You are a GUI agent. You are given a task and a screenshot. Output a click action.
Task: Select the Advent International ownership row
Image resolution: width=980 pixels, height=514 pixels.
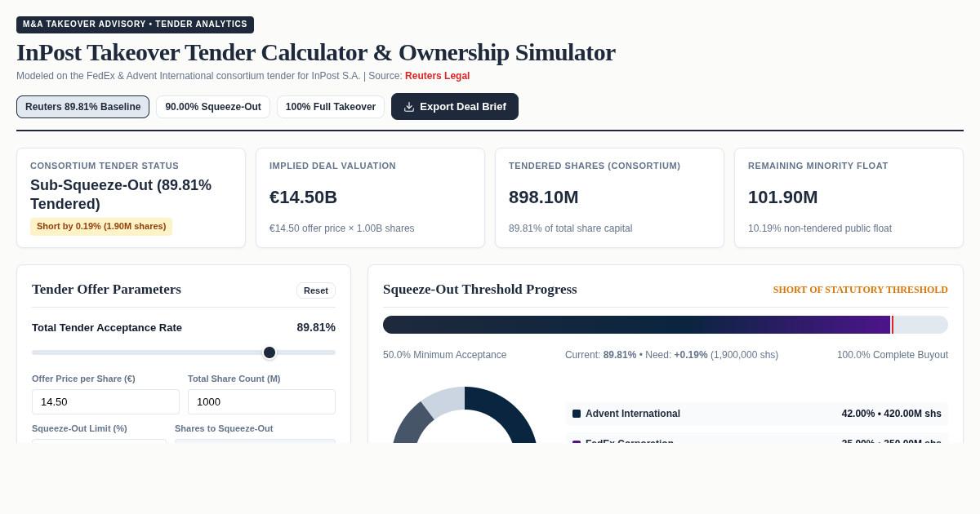point(757,414)
